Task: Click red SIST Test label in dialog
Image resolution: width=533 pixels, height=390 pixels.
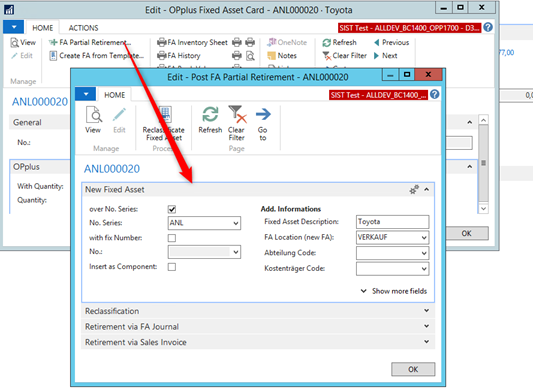Action: [378, 95]
